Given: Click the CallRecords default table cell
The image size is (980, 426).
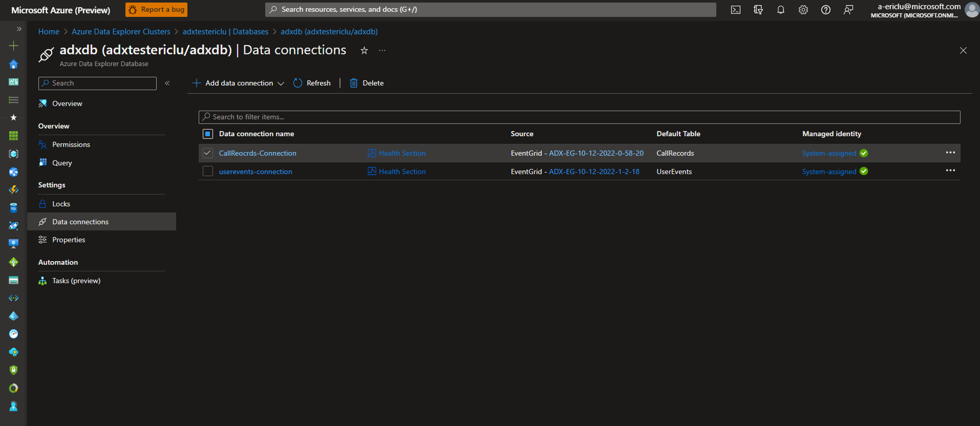Looking at the screenshot, I should coord(675,153).
